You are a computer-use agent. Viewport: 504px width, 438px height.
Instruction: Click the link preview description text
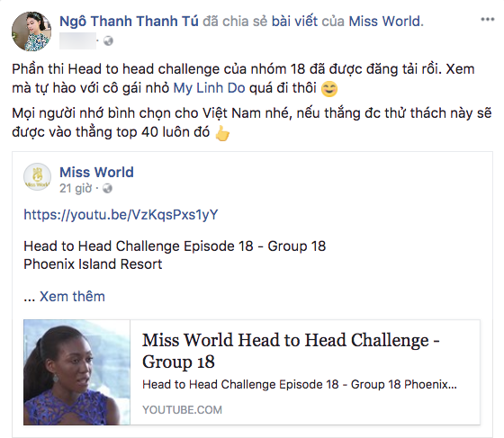300,384
